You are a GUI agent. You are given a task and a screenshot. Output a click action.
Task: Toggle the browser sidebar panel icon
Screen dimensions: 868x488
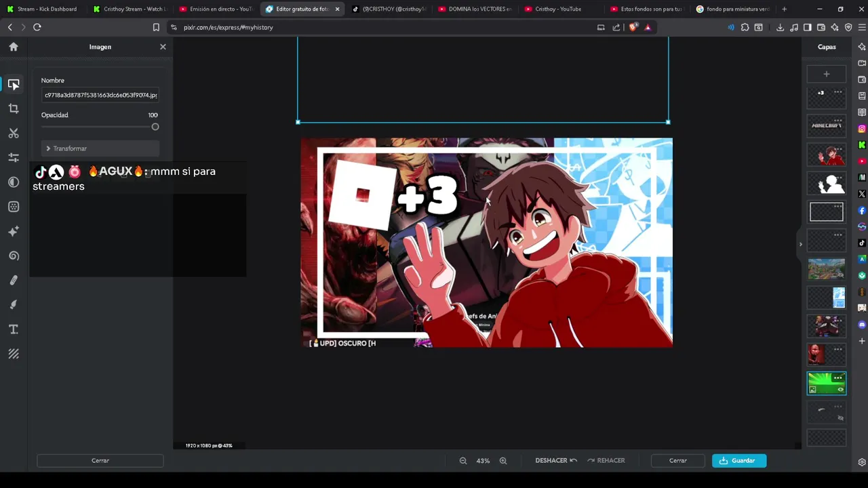pyautogui.click(x=807, y=27)
